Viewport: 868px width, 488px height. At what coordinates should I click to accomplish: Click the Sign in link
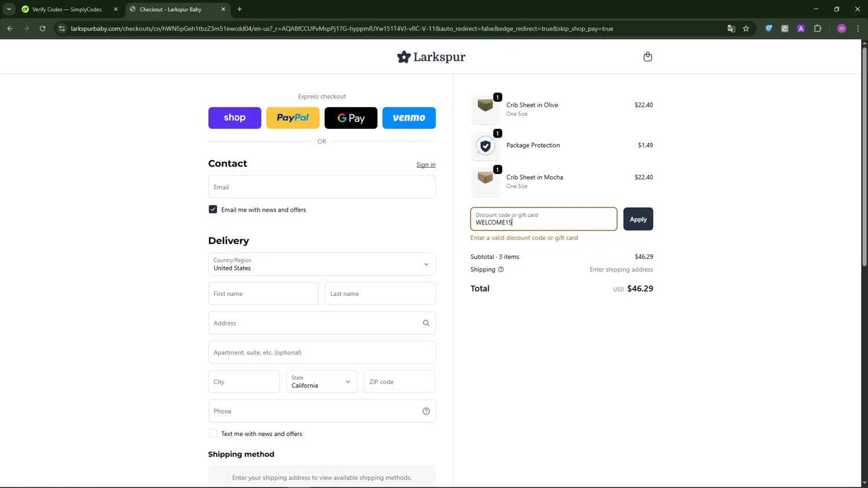[426, 165]
